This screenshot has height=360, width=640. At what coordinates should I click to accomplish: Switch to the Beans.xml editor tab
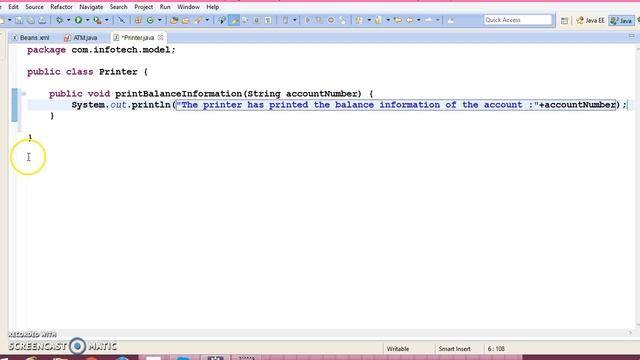click(x=31, y=38)
